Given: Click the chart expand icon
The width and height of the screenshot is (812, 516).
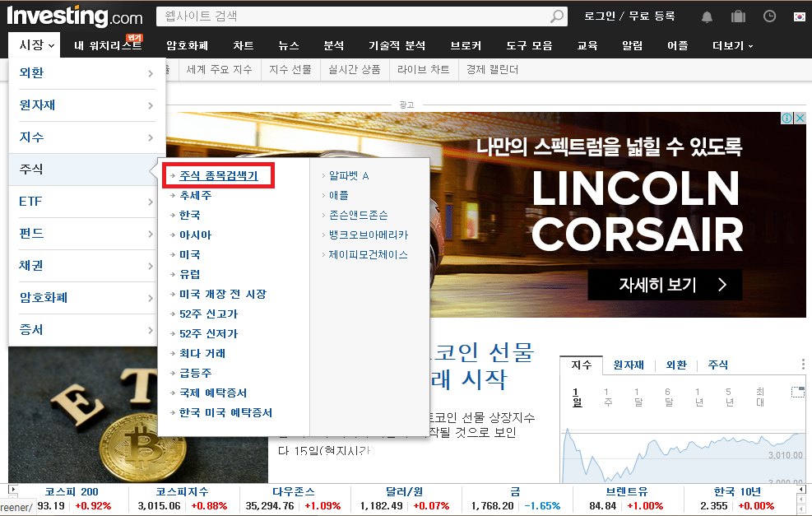Looking at the screenshot, I should pos(798,392).
